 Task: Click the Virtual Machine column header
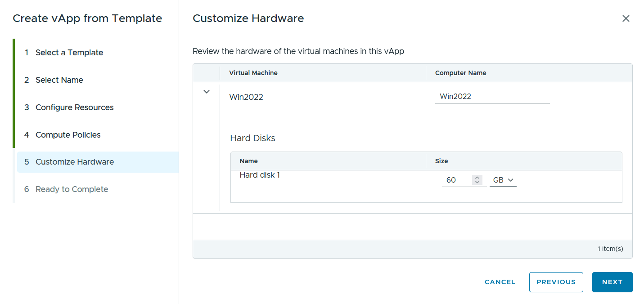pos(253,73)
